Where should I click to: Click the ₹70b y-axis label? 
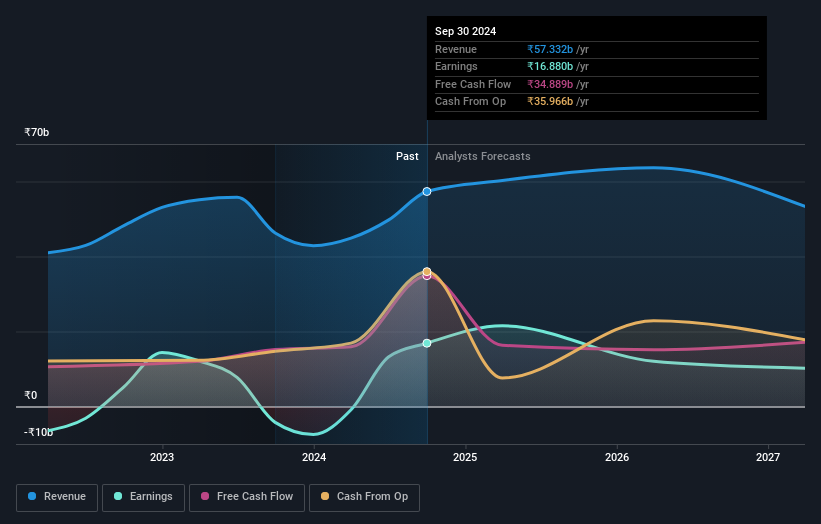click(x=37, y=132)
